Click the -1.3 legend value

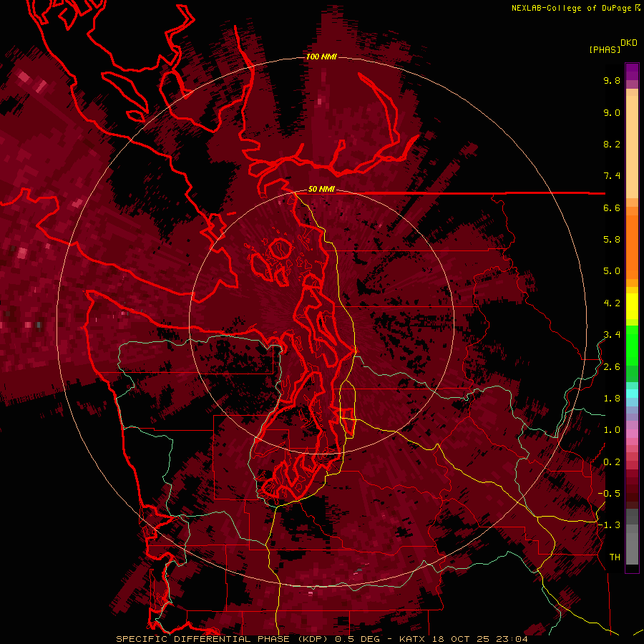click(x=609, y=525)
